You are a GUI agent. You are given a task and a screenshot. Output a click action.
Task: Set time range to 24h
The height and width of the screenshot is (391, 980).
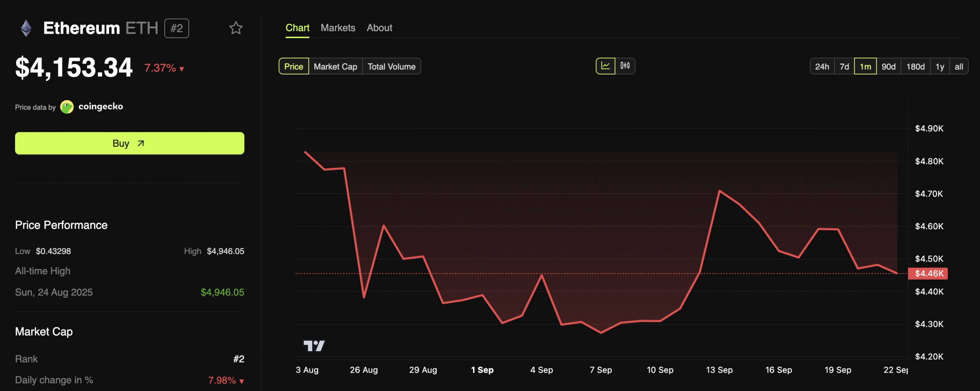822,67
